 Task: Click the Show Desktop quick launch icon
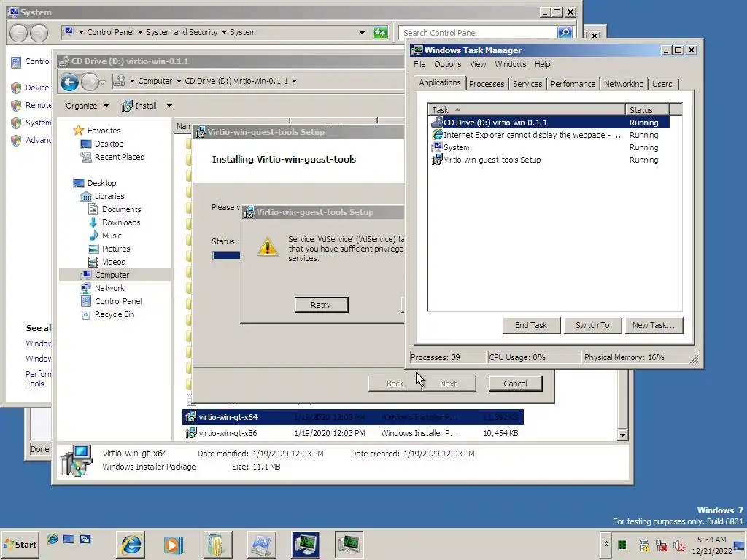[x=69, y=539]
